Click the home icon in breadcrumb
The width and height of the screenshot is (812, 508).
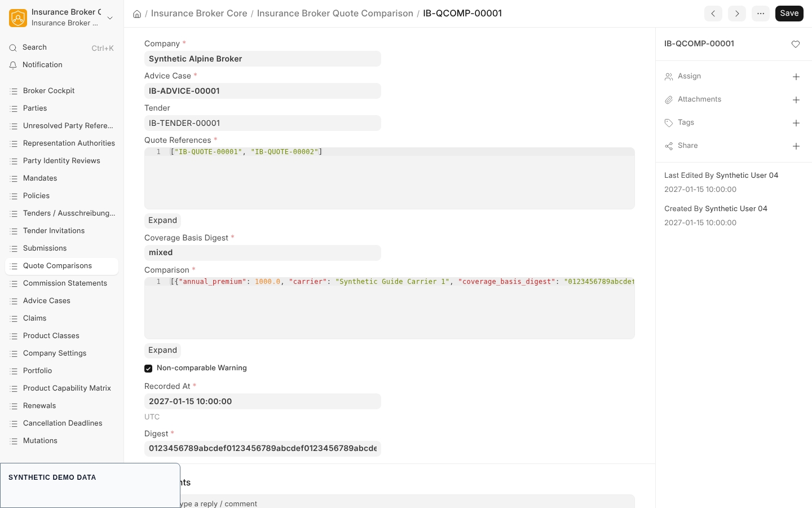(137, 14)
